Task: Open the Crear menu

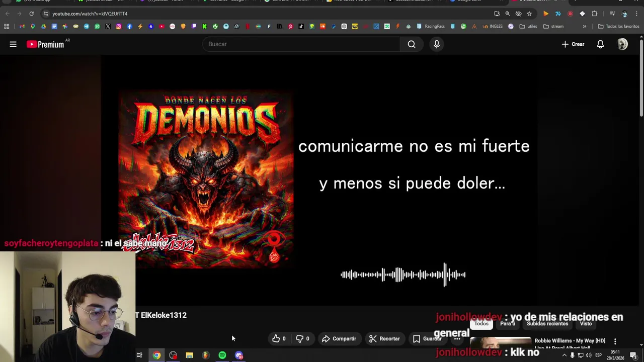Action: coord(573,44)
